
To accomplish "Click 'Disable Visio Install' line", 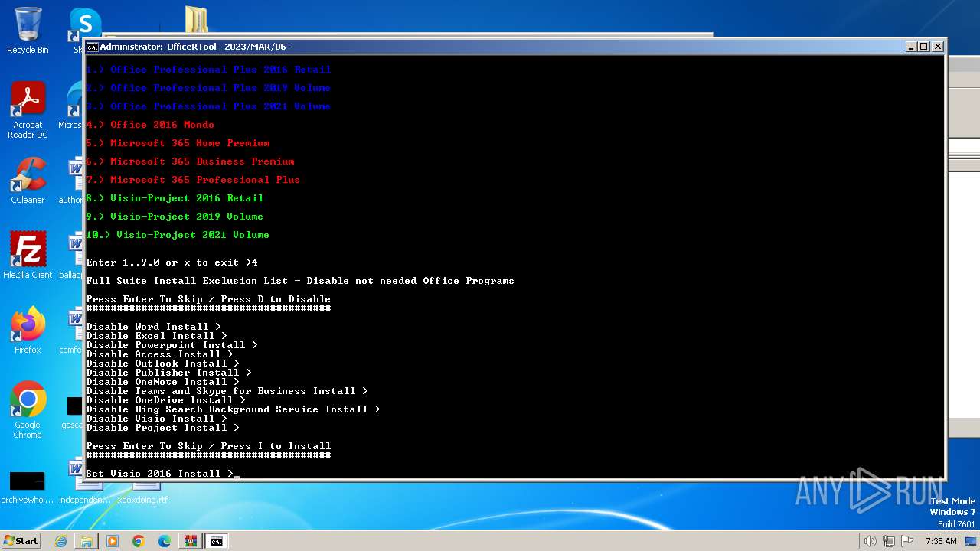I will click(156, 419).
